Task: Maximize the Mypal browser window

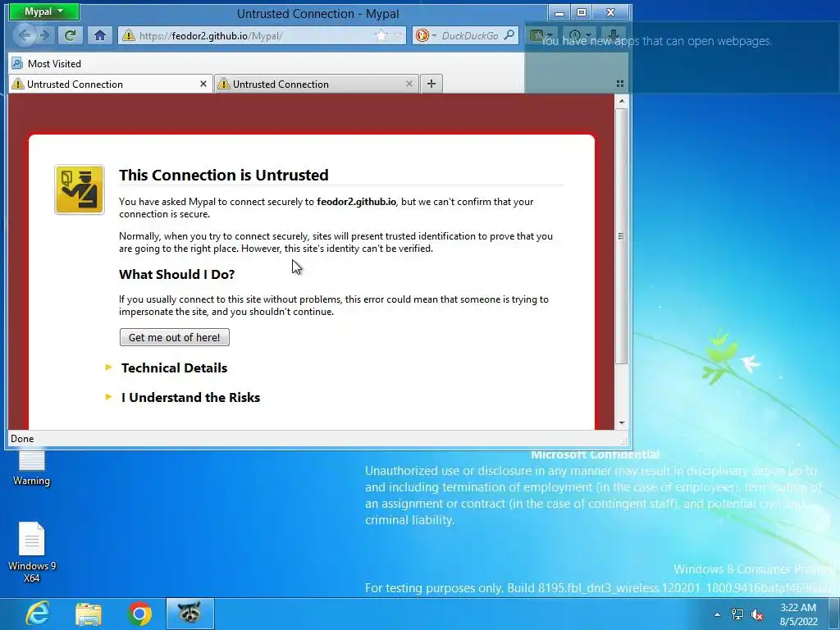Action: 582,11
